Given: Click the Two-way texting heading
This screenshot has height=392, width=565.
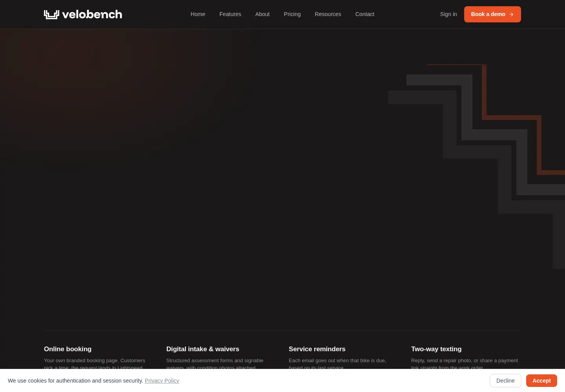Looking at the screenshot, I should coord(436,349).
